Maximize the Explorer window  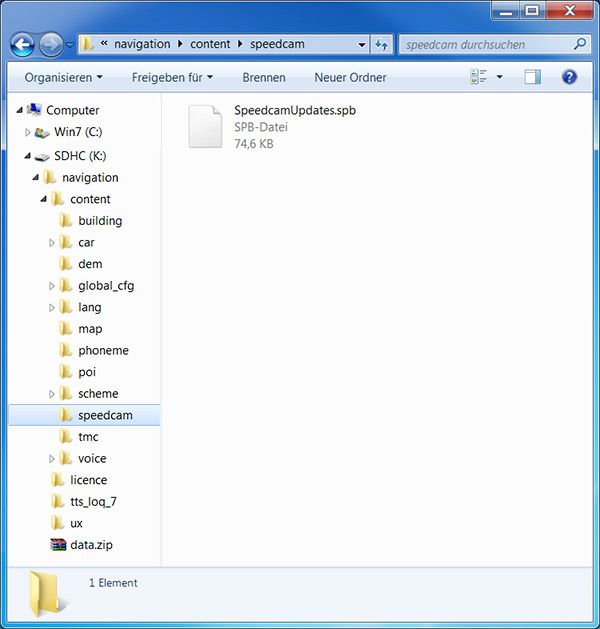click(532, 10)
